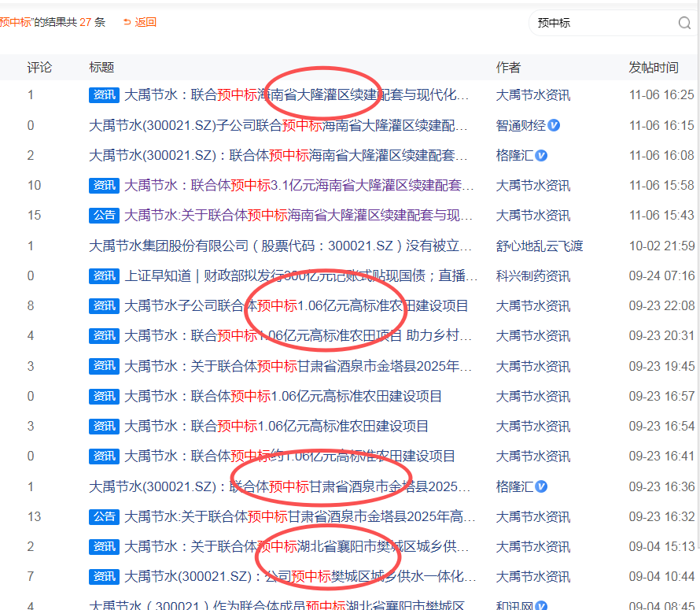The height and width of the screenshot is (610, 700).
Task: Click 公告 tag on 09-23 16:32 post
Action: (x=104, y=516)
